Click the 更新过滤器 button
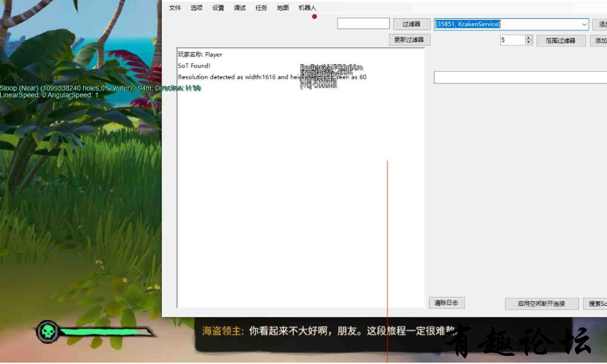 coord(409,40)
